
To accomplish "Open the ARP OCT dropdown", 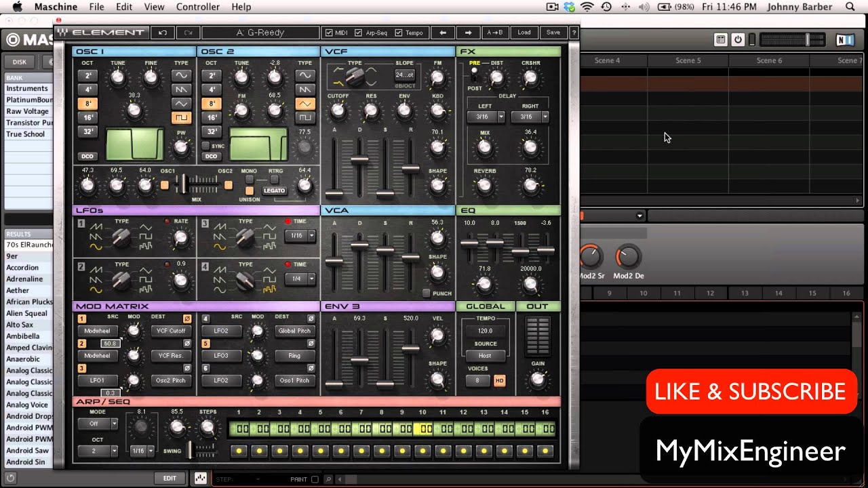I will tap(98, 450).
